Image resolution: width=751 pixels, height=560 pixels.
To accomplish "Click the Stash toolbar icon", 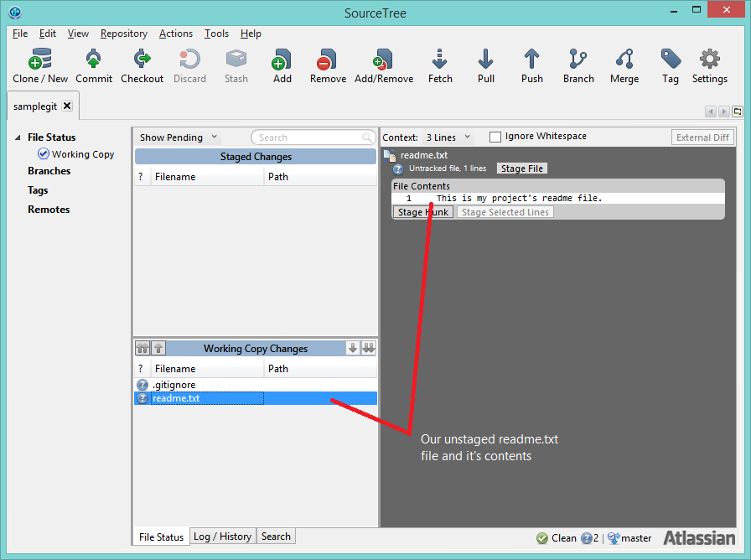I will click(236, 66).
